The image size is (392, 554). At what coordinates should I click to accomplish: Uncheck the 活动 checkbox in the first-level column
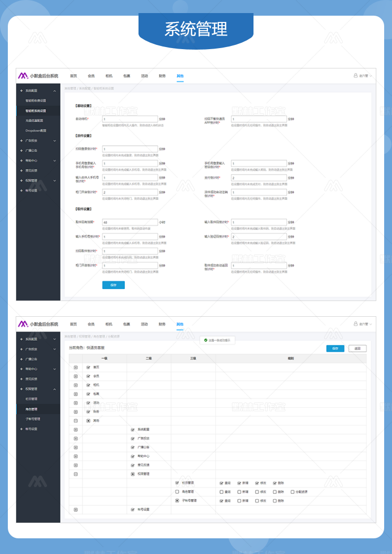[88, 403]
